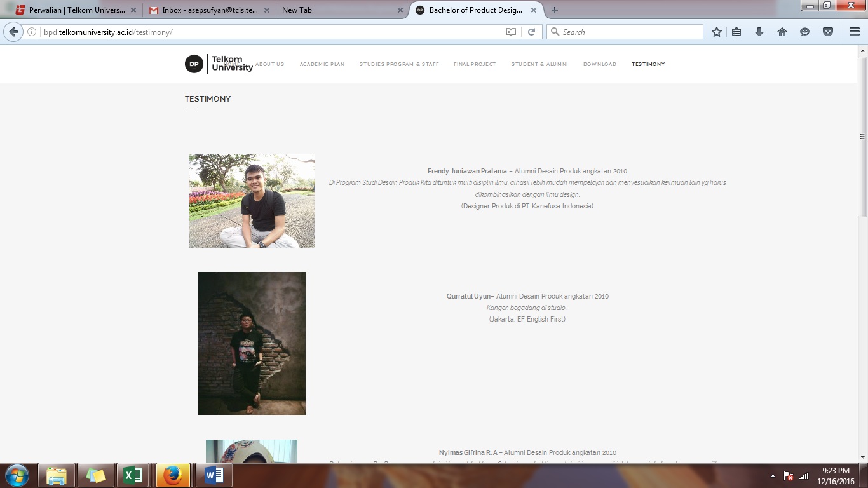Screen dimensions: 868x488
Task: Click Qurratul Uyun's brick wall photo
Action: 252,343
